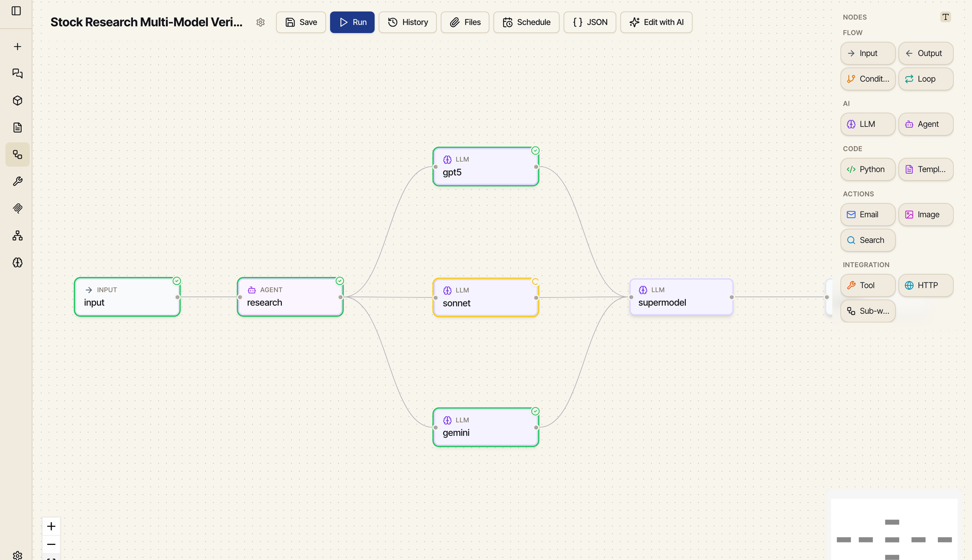972x560 pixels.
Task: Add an Email action node
Action: click(868, 214)
